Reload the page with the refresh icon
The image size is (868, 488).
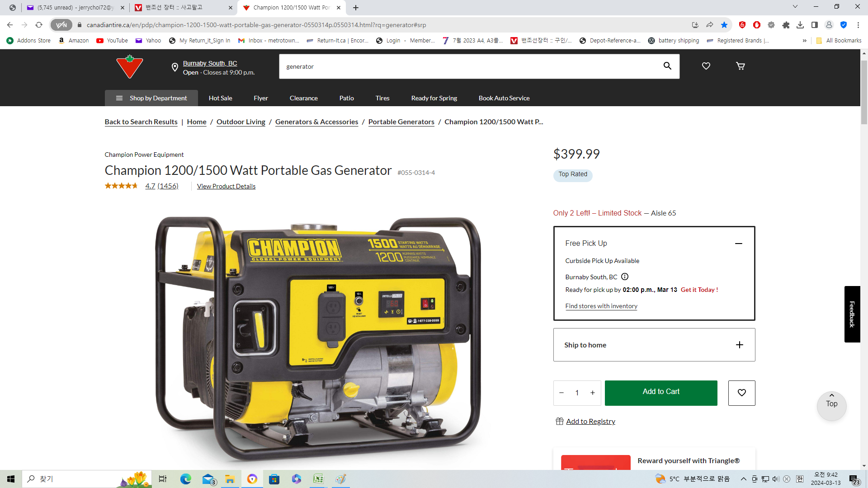(39, 25)
